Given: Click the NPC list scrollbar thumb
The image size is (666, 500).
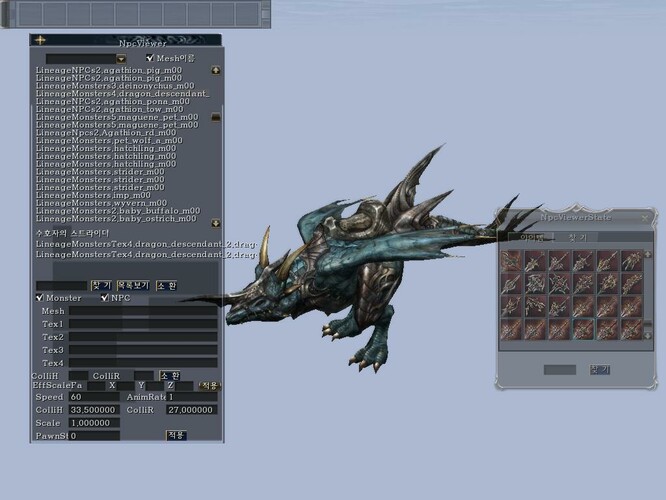Looking at the screenshot, I should point(216,117).
